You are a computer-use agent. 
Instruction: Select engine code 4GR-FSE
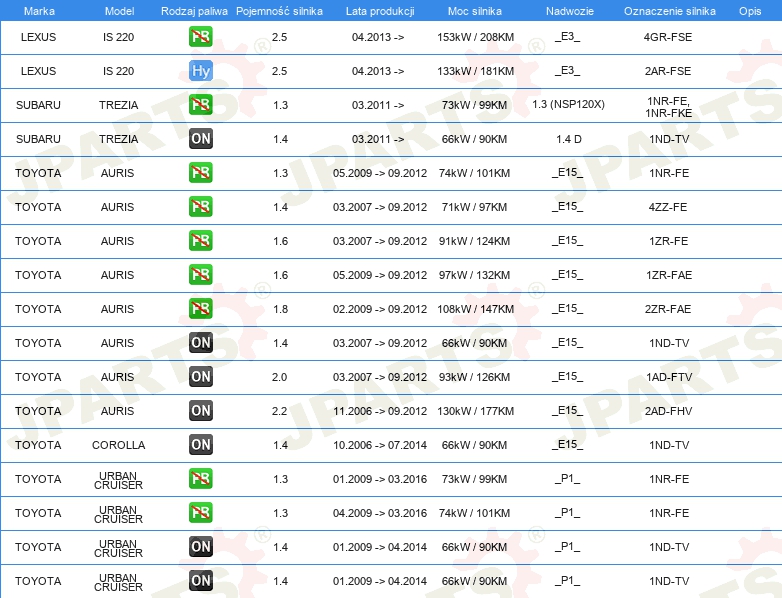pyautogui.click(x=668, y=37)
